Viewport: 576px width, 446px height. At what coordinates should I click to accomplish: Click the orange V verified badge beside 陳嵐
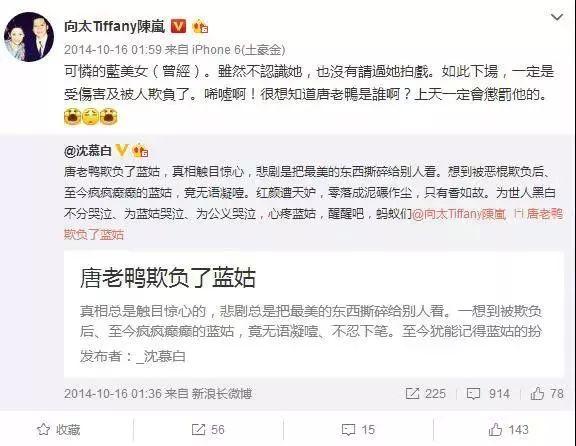(179, 26)
